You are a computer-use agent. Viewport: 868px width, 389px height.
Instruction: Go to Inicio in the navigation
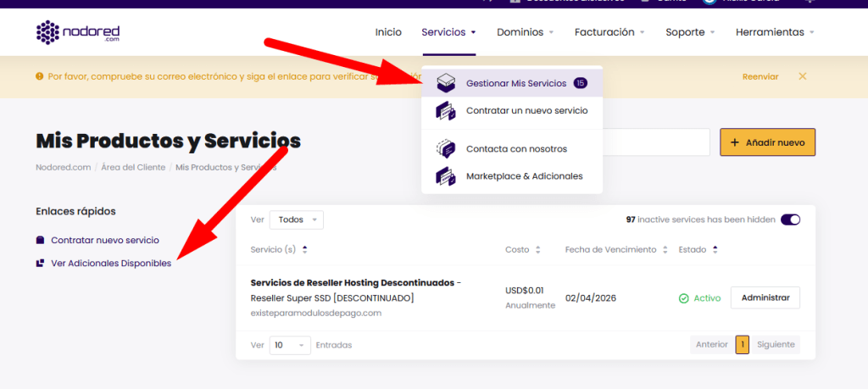tap(388, 32)
